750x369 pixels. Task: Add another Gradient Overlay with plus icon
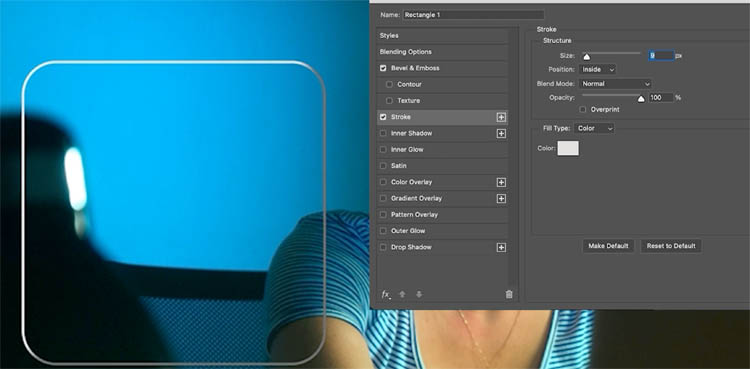[501, 199]
